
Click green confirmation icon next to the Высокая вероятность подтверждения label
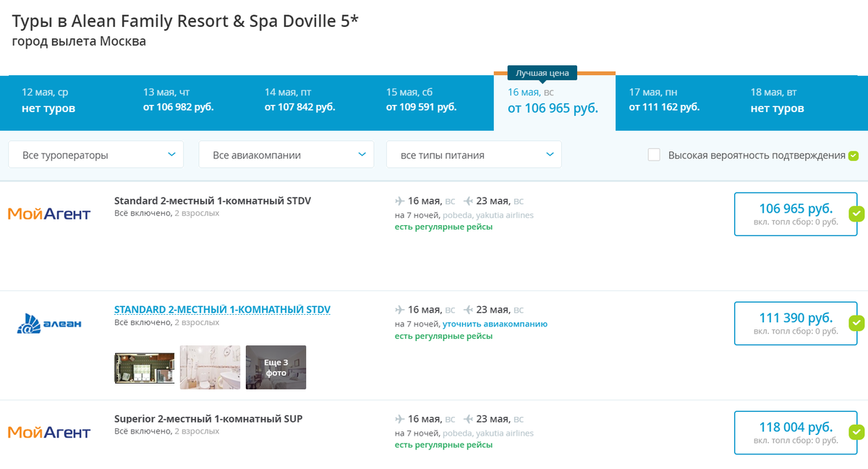coord(854,156)
